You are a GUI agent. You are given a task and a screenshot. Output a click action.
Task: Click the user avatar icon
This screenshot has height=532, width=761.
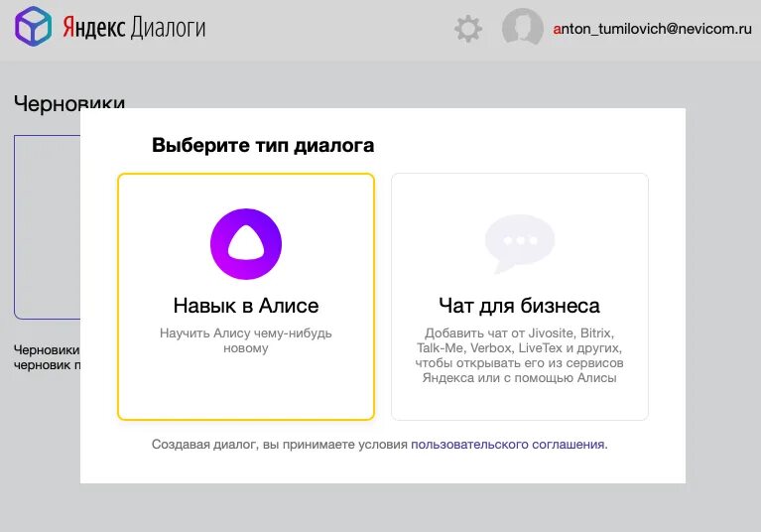(x=522, y=27)
